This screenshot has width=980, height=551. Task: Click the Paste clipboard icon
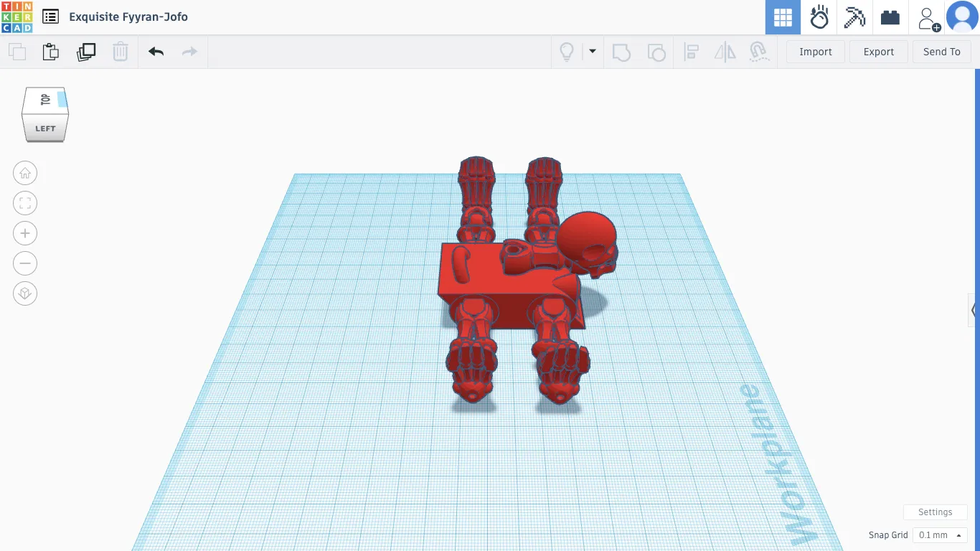(x=50, y=52)
